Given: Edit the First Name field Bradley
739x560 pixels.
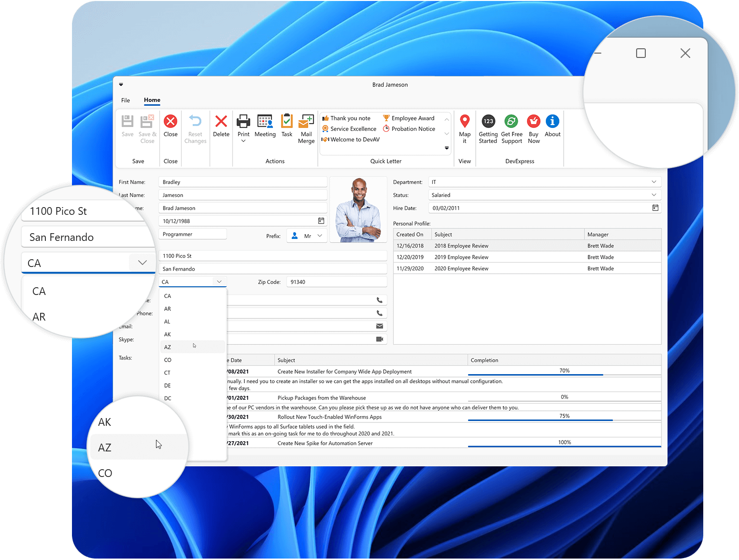Looking at the screenshot, I should [x=243, y=182].
